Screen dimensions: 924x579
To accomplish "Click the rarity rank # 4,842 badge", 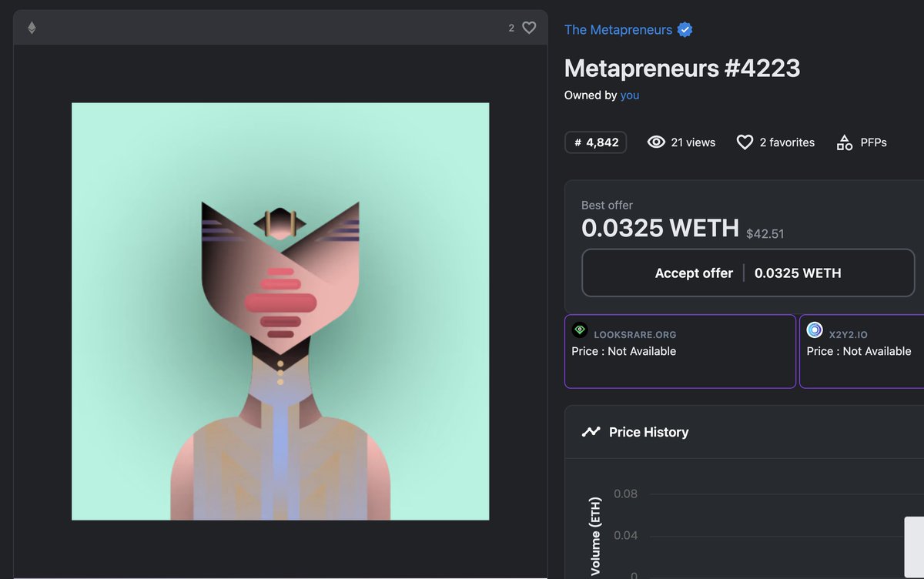I will pos(595,142).
